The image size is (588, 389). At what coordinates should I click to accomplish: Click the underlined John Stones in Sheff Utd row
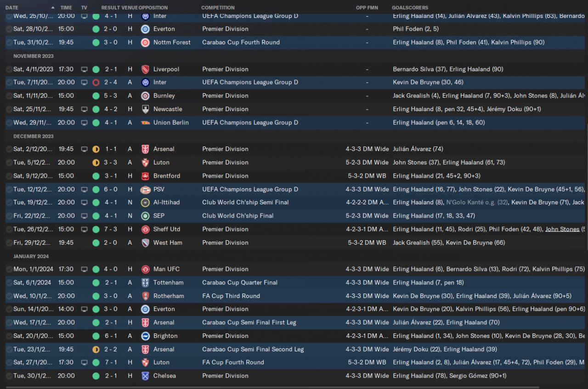coord(562,229)
